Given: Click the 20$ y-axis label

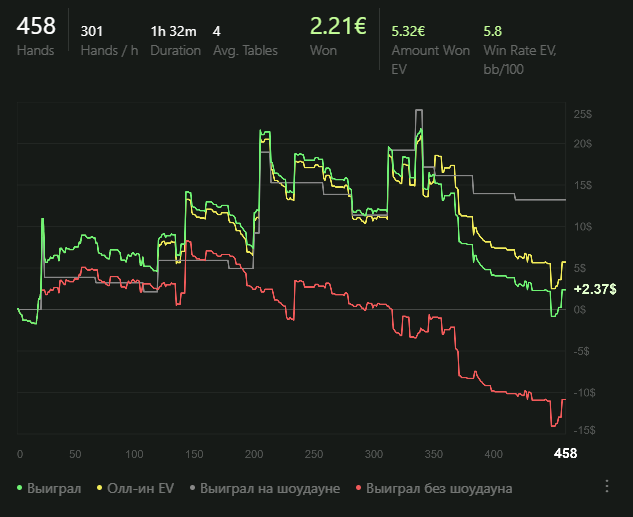Looking at the screenshot, I should click(x=583, y=144).
